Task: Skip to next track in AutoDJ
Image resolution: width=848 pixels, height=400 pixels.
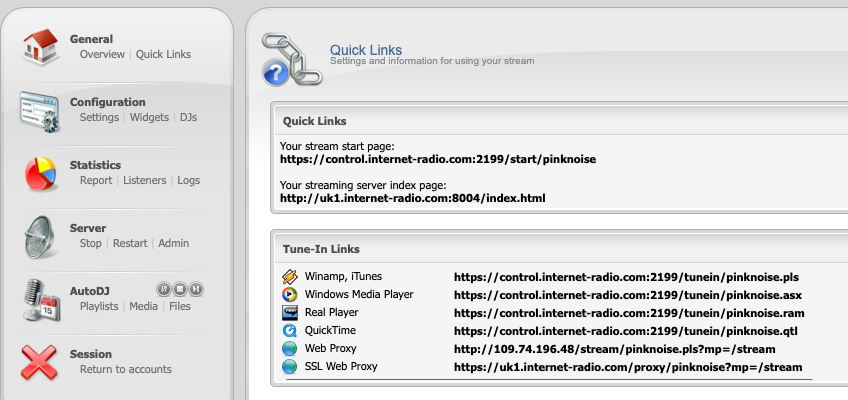Action: (x=197, y=289)
